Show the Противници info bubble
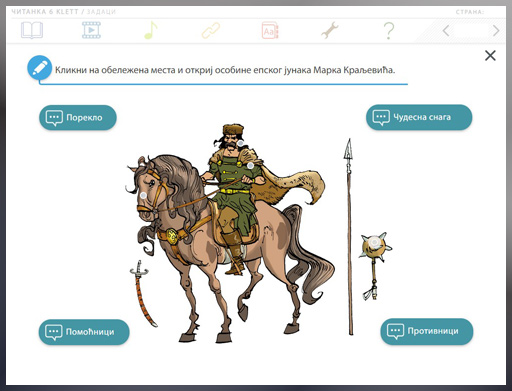512x391 pixels. point(427,331)
